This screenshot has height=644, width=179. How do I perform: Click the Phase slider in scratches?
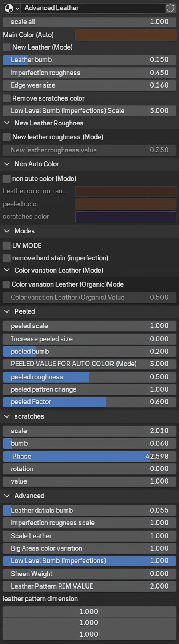tap(89, 457)
